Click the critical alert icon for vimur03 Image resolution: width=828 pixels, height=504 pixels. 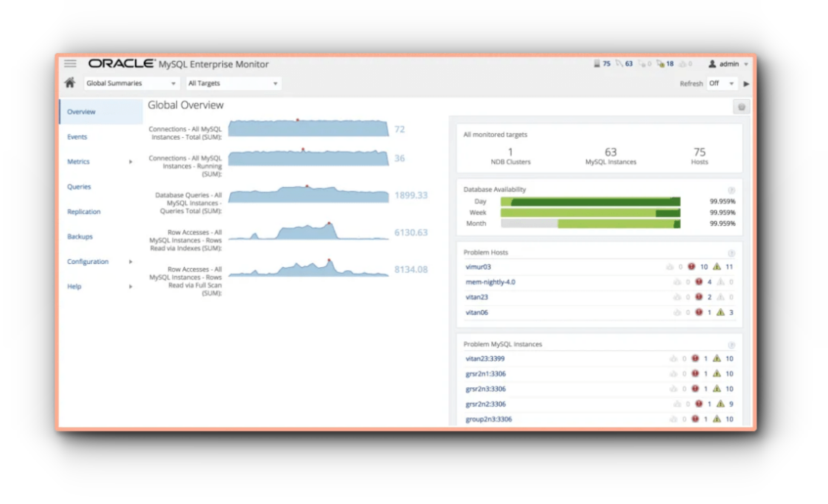point(691,266)
